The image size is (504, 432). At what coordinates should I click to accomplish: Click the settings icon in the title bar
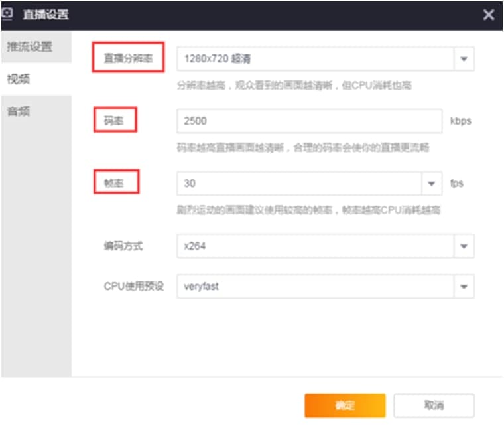tap(9, 14)
